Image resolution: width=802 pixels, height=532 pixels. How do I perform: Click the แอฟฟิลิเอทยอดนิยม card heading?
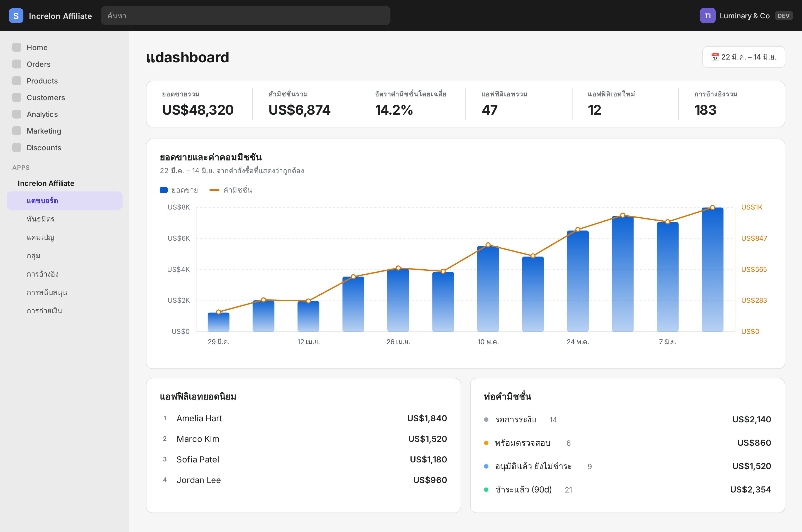(198, 396)
